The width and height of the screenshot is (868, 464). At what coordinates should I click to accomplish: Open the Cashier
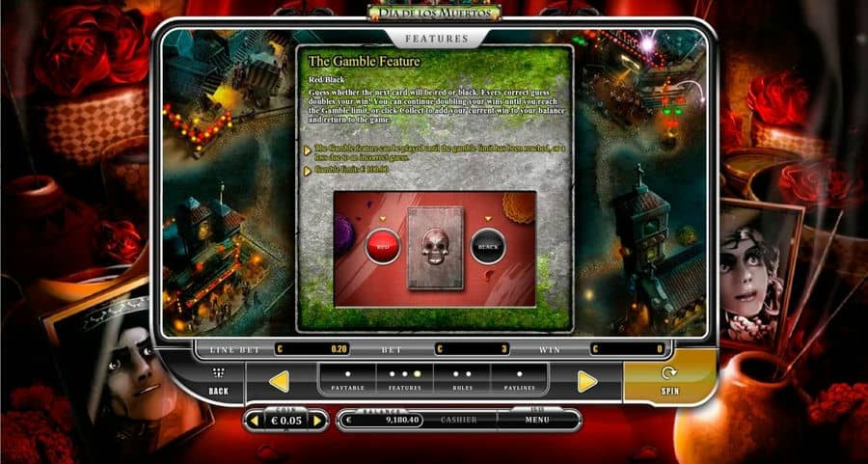pos(458,420)
